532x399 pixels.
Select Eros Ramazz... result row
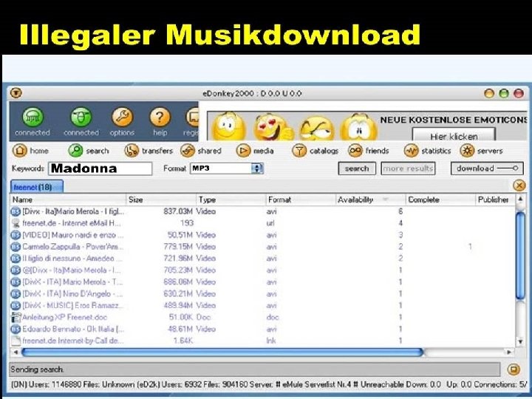(x=262, y=305)
